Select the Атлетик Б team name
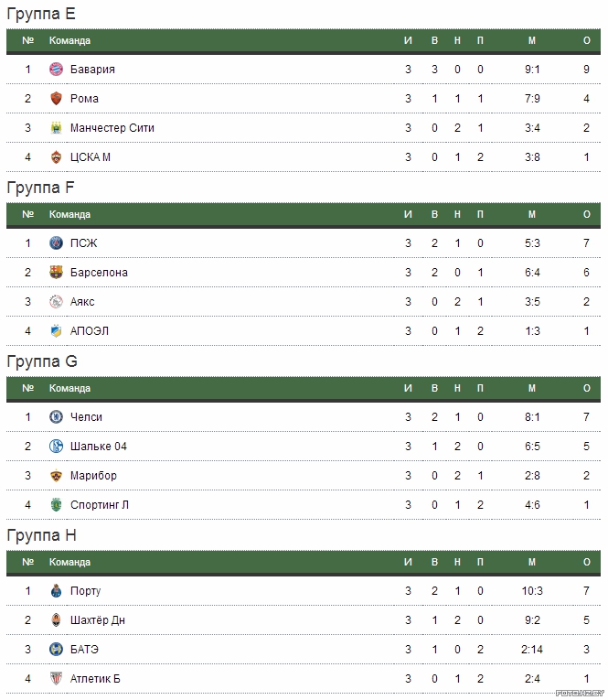 click(x=95, y=679)
